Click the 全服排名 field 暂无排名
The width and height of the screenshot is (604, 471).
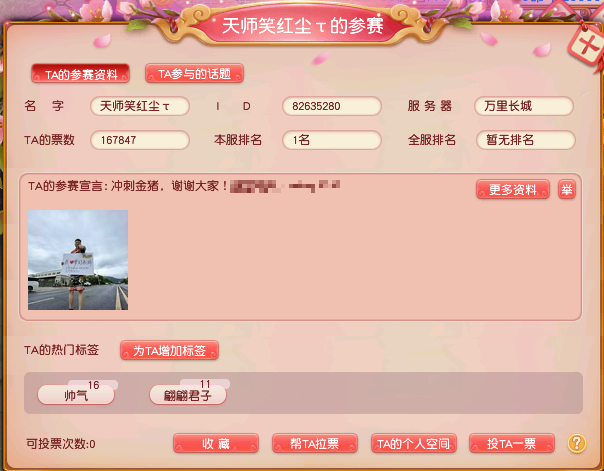(525, 140)
